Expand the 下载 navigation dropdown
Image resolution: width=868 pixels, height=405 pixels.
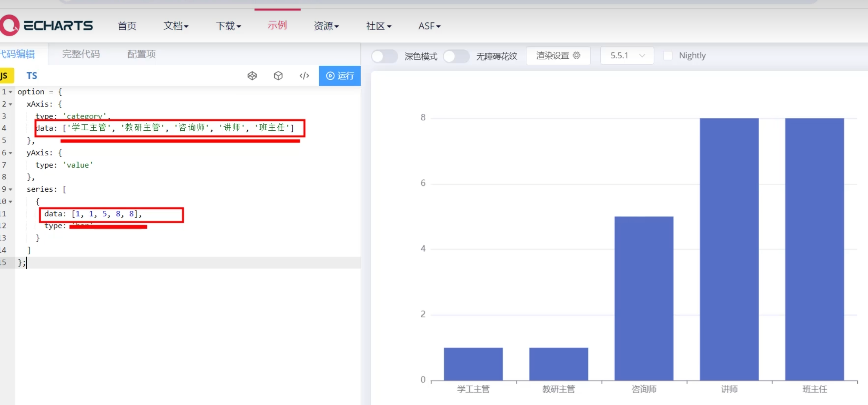coord(228,26)
